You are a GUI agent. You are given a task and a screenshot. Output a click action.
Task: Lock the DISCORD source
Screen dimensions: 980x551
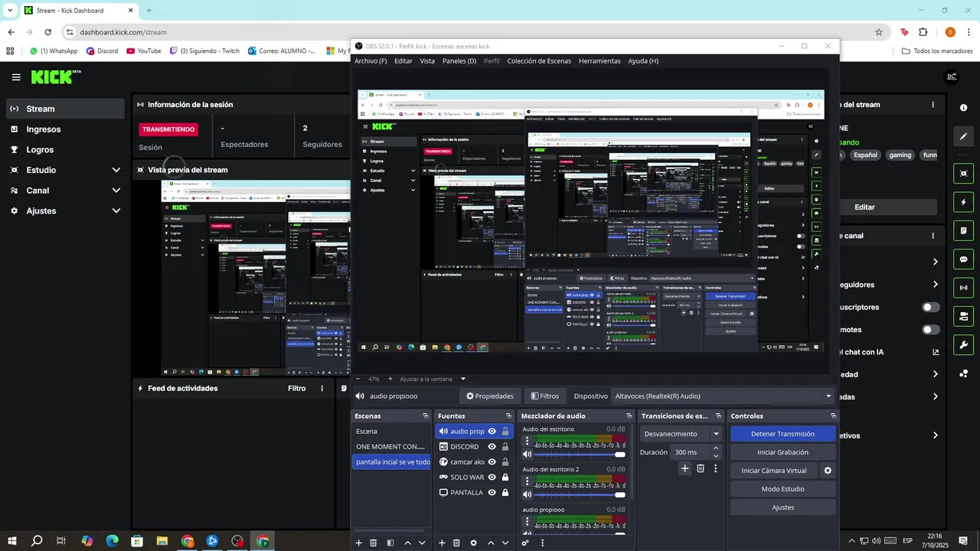pos(505,447)
